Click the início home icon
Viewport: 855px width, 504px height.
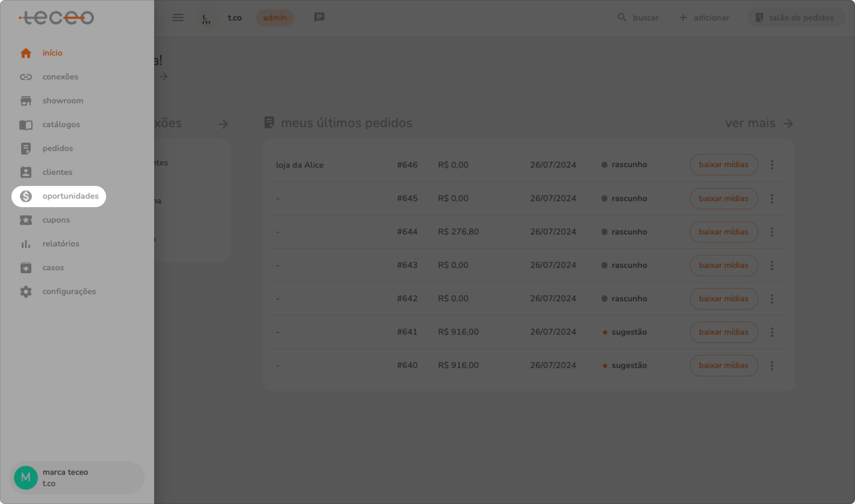coord(26,53)
